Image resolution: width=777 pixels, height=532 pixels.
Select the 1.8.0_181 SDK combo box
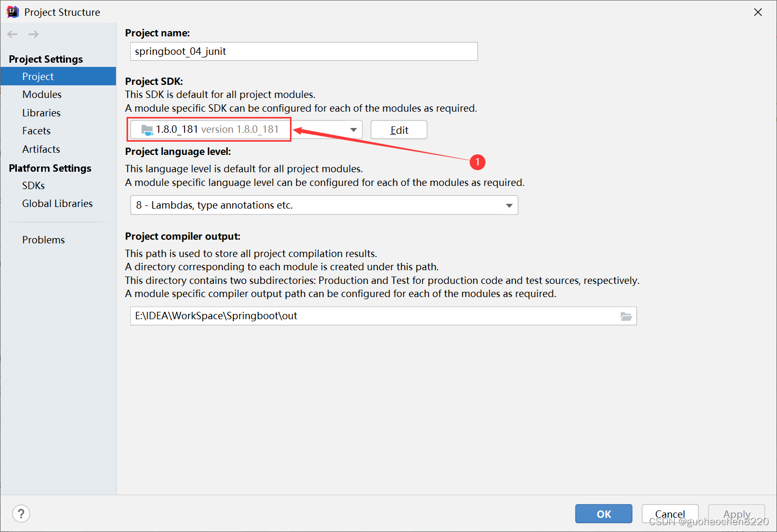[246, 130]
